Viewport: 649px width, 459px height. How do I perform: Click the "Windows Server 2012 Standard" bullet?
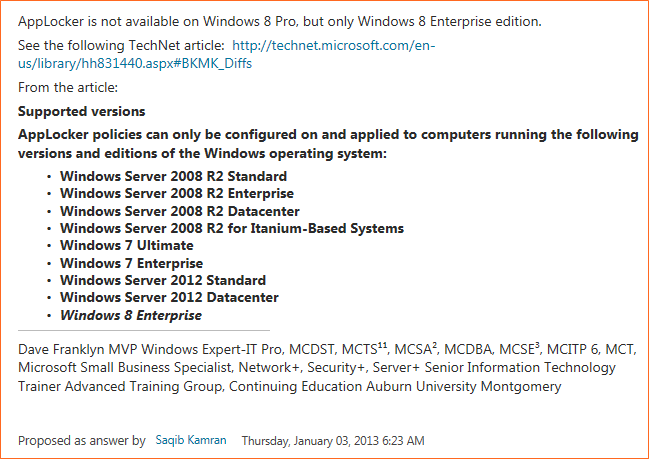point(163,281)
